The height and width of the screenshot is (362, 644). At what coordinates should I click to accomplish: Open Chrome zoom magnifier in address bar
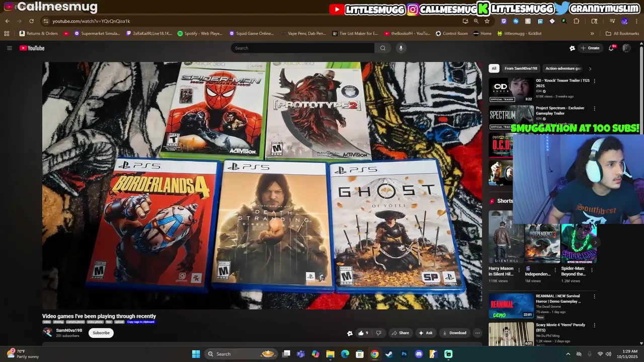476,21
